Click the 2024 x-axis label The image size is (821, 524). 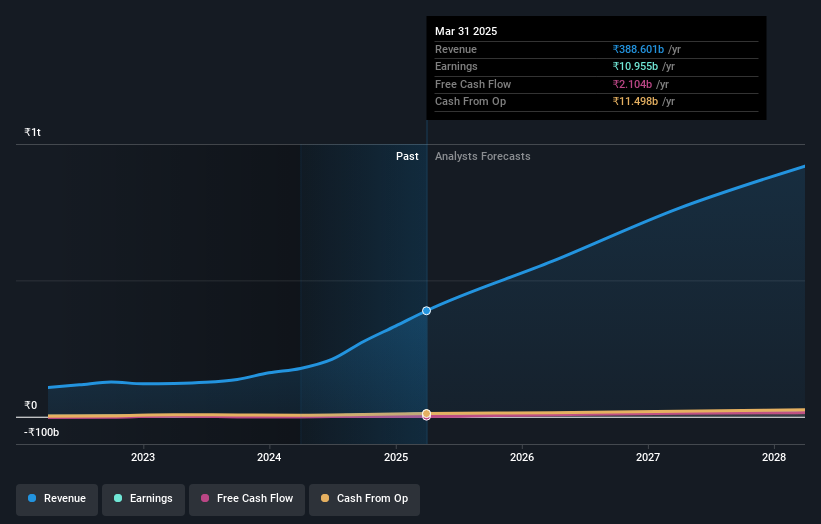[269, 457]
